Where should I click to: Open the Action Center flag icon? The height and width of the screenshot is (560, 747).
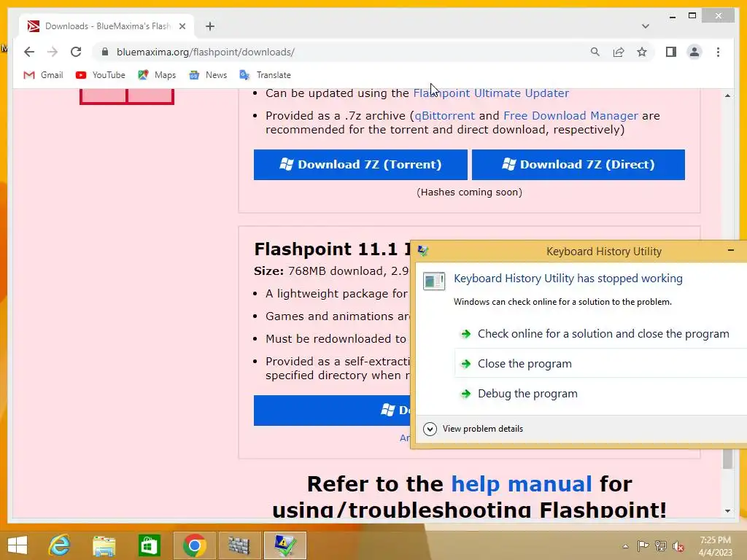(643, 545)
